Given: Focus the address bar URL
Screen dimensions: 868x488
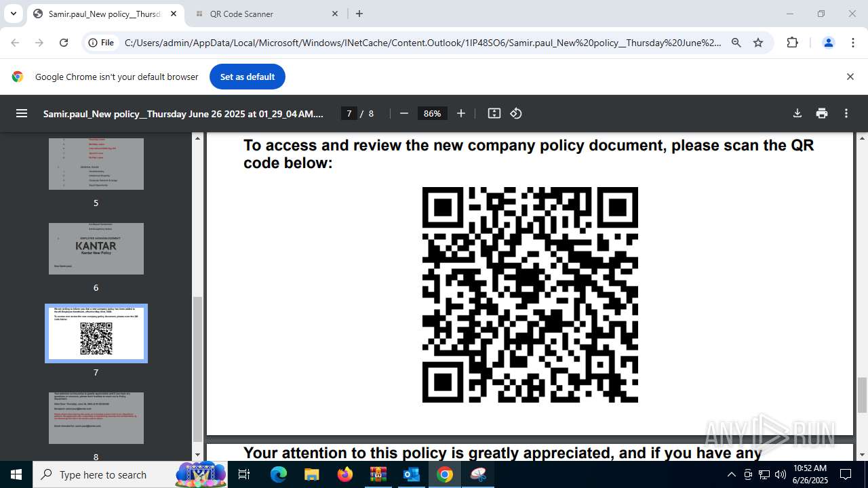Looking at the screenshot, I should [423, 43].
